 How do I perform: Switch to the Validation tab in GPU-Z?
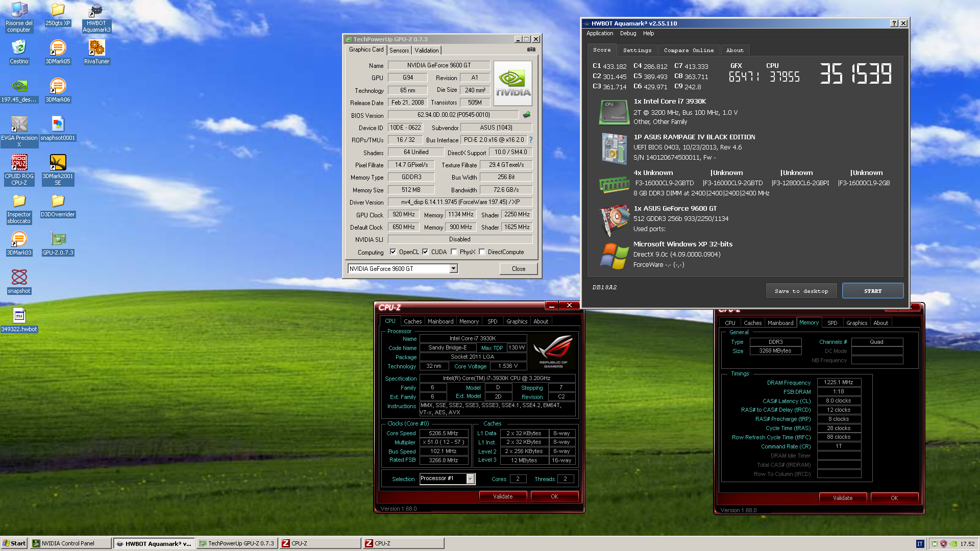pos(427,51)
